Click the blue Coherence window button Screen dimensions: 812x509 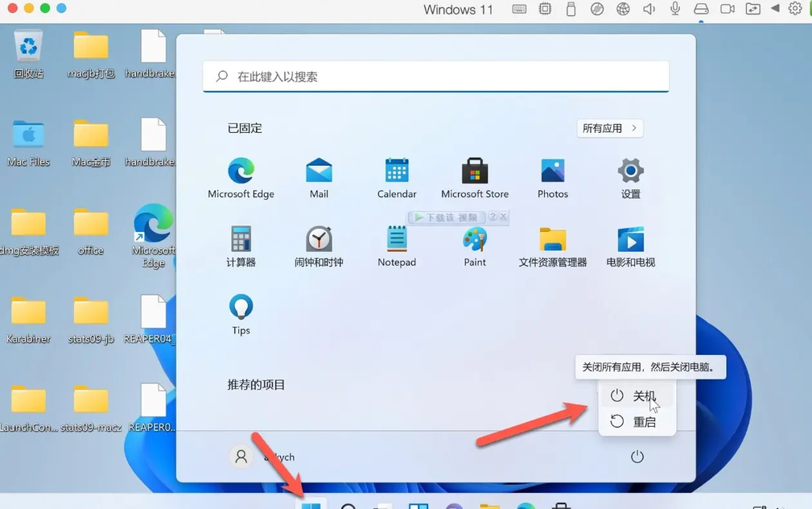pos(61,8)
